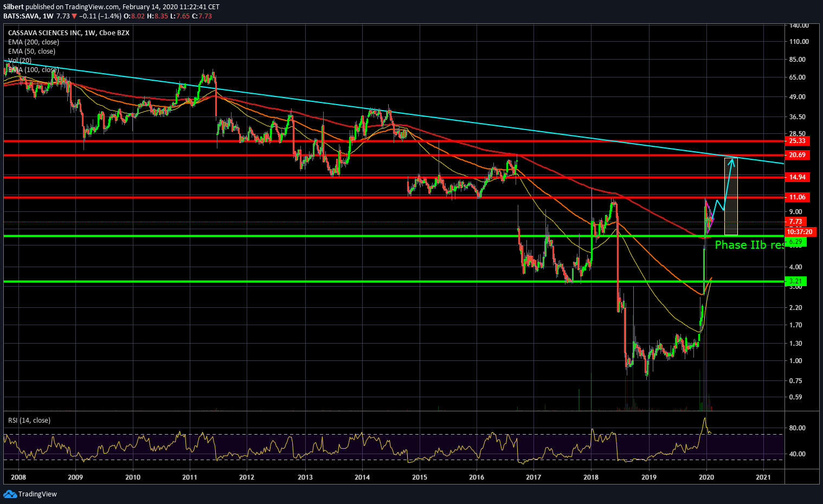Click the 0.59 price axis value
Viewport: 823px width, 504px height.
[796, 397]
